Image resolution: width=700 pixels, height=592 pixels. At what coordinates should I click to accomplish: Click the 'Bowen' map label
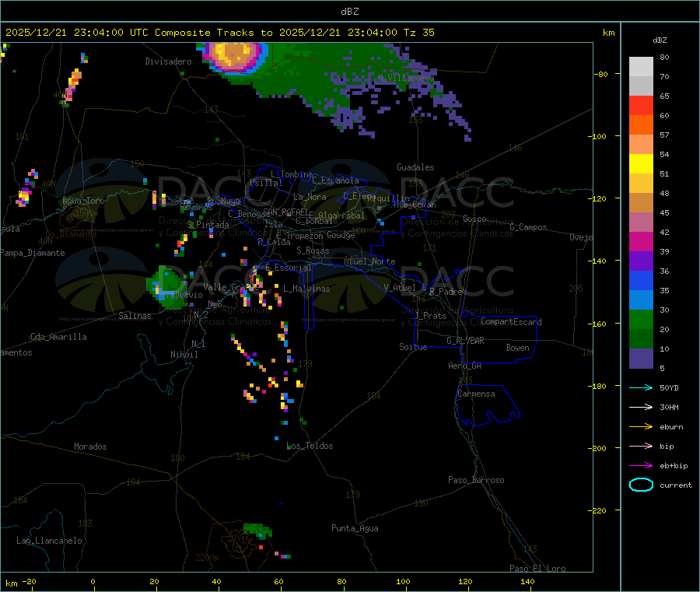pyautogui.click(x=517, y=348)
